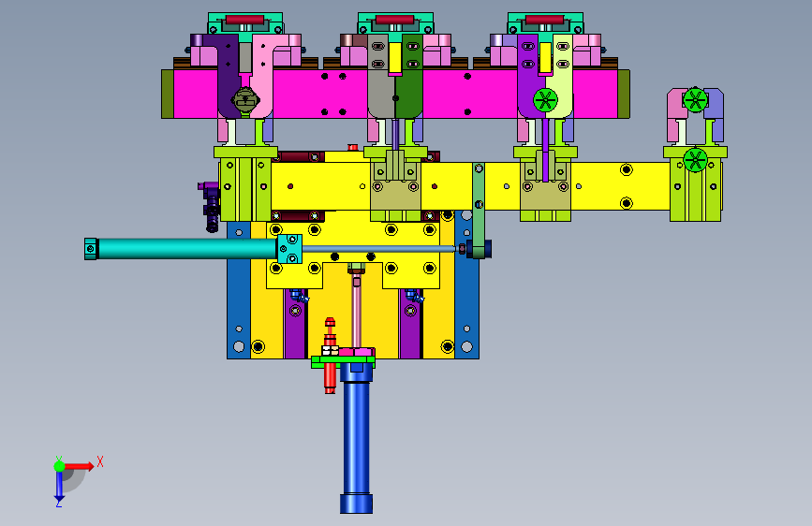Select the purple fitting left of the yellow beam
Image resolution: width=812 pixels, height=526 pixels.
pyautogui.click(x=209, y=206)
